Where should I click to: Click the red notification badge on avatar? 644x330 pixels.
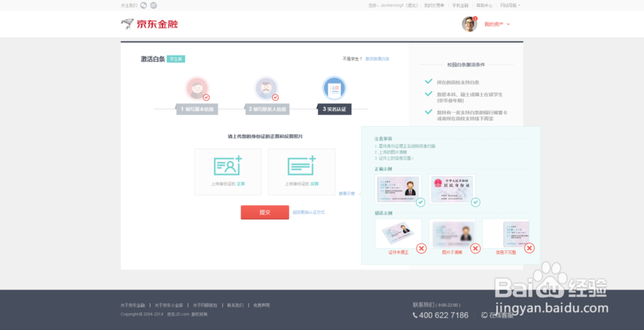click(x=475, y=19)
